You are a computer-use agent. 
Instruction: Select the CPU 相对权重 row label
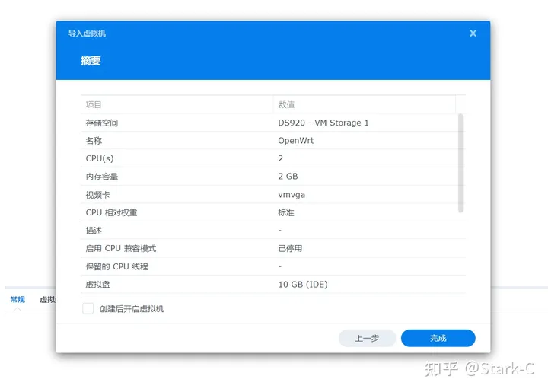click(x=111, y=212)
